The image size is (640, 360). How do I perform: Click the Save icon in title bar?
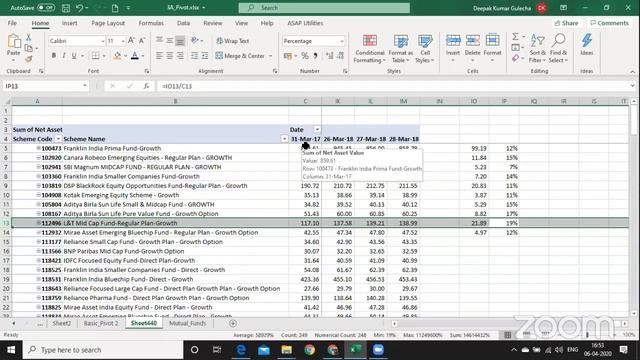[66, 8]
